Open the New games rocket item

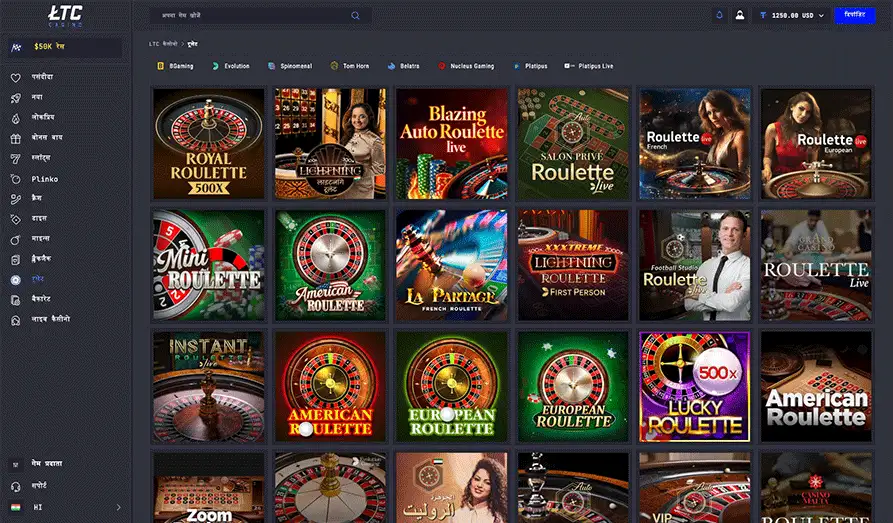point(27,97)
